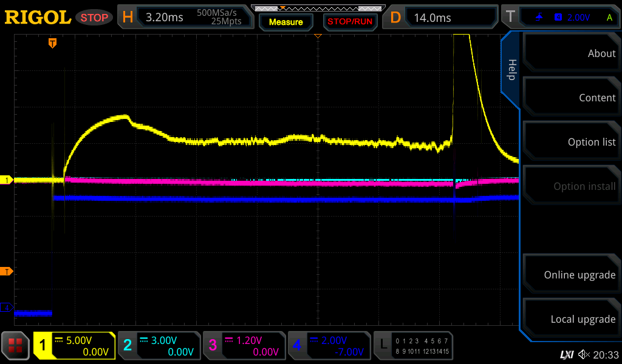The width and height of the screenshot is (622, 364).
Task: Toggle yellow channel 1 at 5.00V
Action: point(74,346)
